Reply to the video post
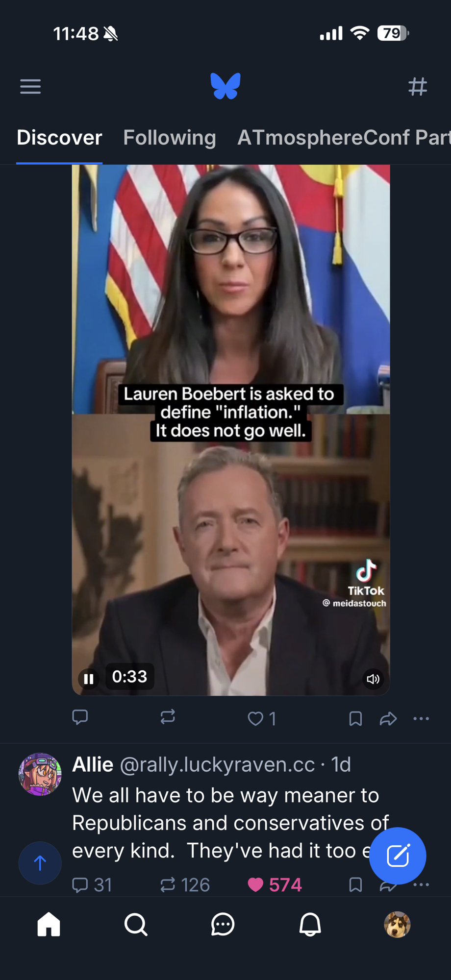 80,717
